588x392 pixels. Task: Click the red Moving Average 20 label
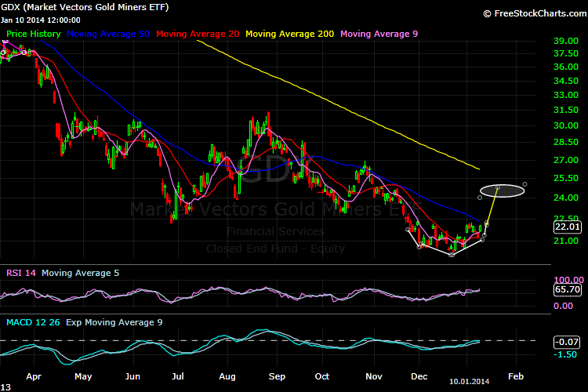point(198,34)
